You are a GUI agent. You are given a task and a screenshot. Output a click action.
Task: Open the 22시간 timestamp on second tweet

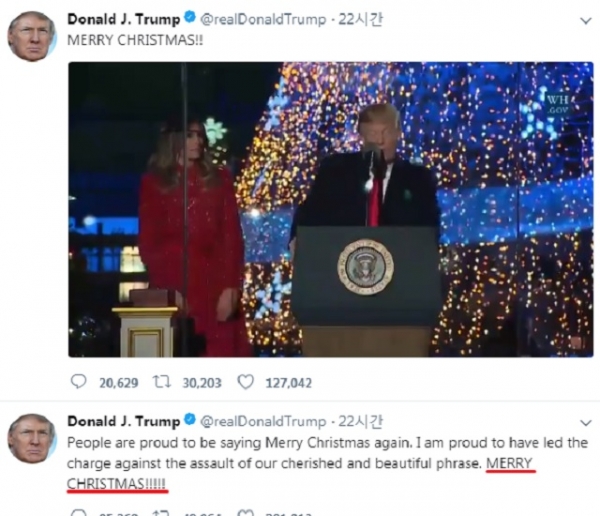360,421
